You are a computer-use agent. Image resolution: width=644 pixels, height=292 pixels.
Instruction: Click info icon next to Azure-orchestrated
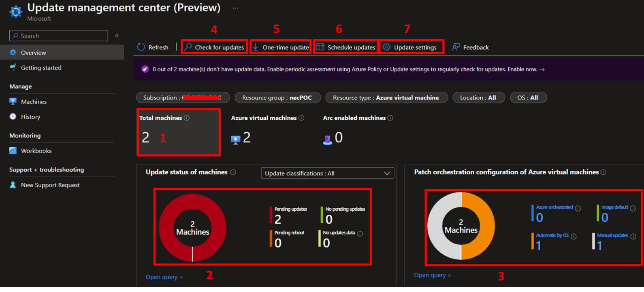(578, 208)
